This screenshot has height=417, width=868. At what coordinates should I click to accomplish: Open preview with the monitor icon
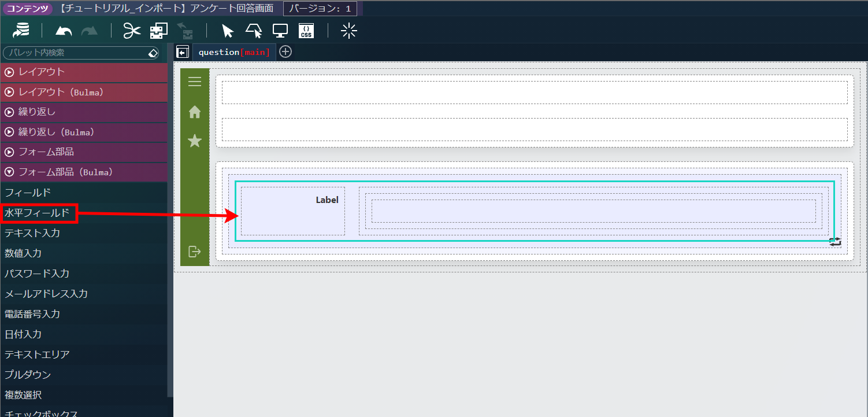tap(280, 31)
